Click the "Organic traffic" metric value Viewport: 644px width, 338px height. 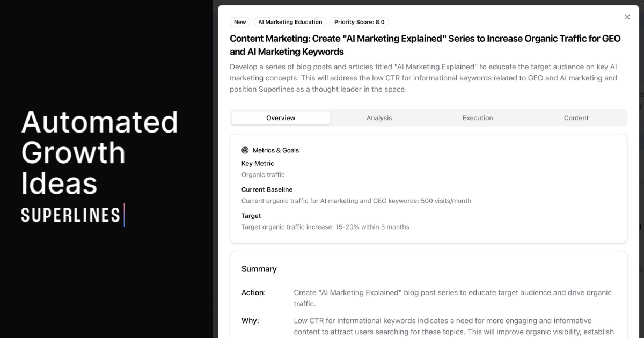point(263,174)
